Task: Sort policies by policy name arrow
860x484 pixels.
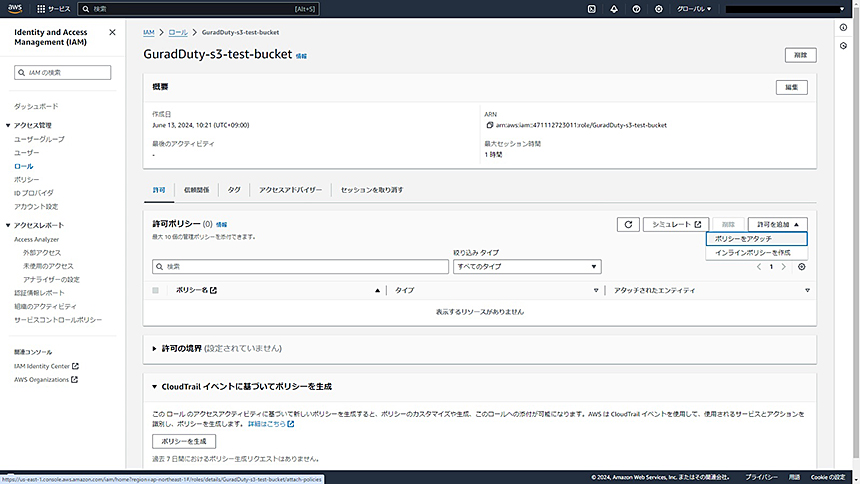Action: pyautogui.click(x=377, y=290)
